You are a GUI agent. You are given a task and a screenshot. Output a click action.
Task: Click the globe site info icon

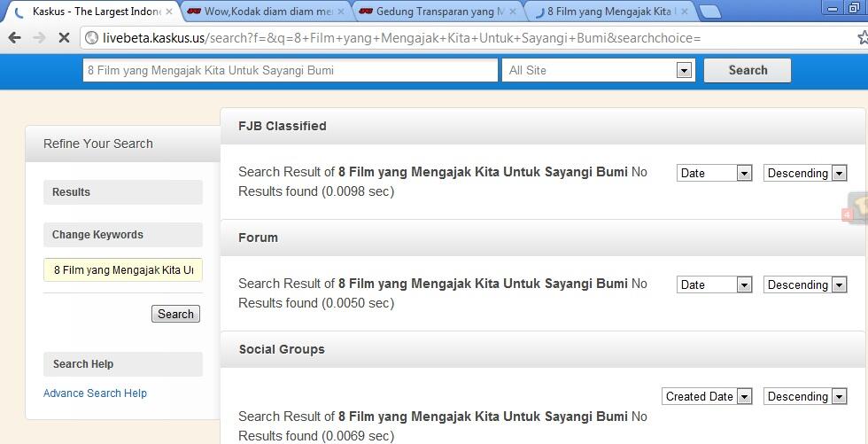[92, 38]
